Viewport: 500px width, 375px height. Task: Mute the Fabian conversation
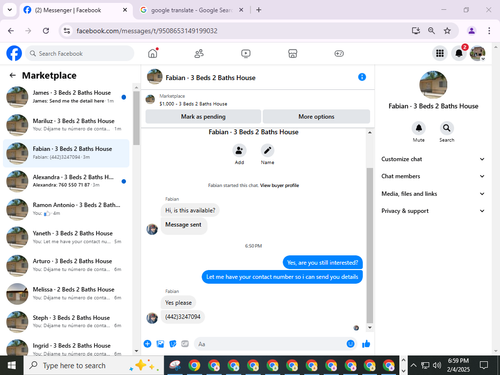[x=419, y=128]
